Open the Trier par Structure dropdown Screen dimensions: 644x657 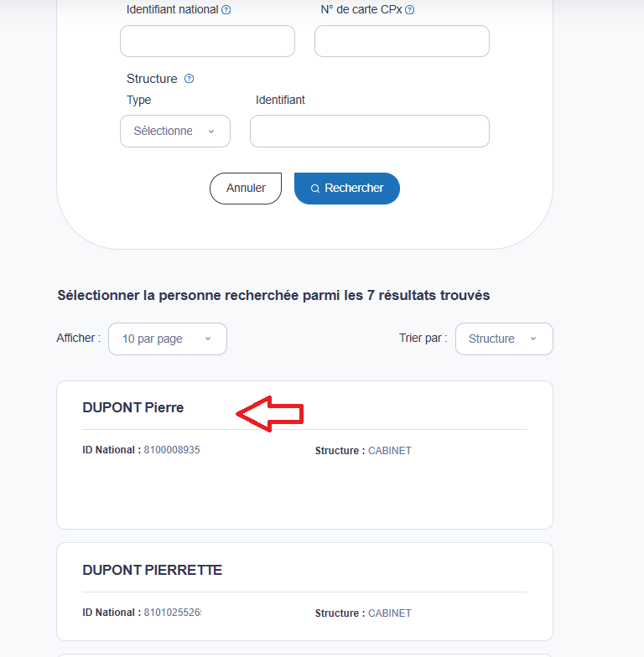pos(505,339)
